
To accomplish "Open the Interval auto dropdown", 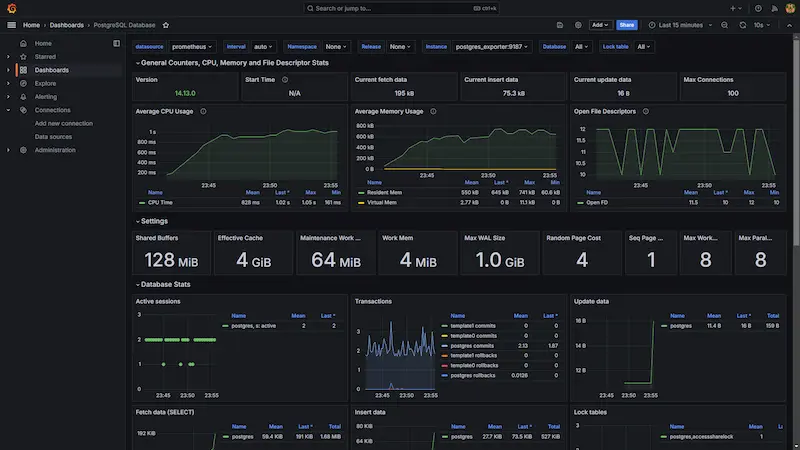I will coord(263,46).
